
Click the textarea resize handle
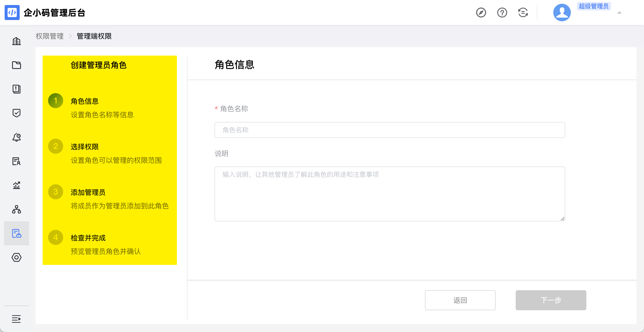pos(562,219)
